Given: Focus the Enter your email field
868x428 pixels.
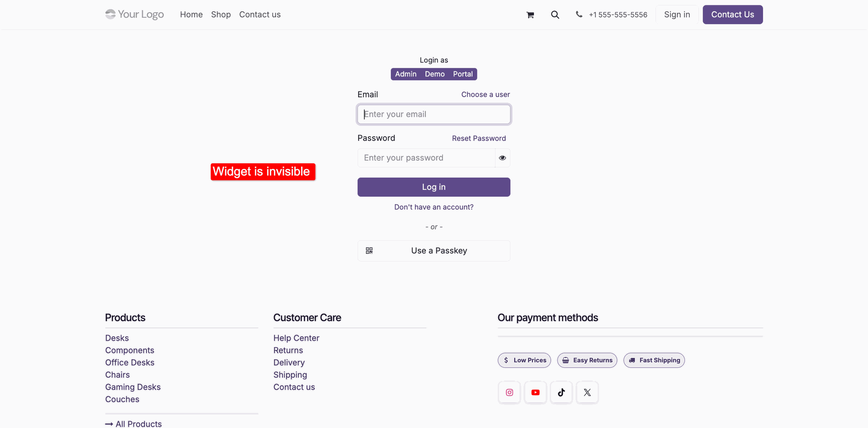Looking at the screenshot, I should pyautogui.click(x=434, y=114).
